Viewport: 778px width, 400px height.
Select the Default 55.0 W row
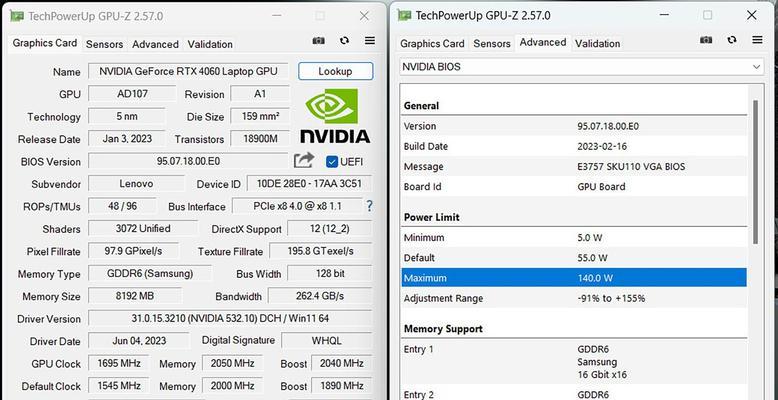[574, 258]
